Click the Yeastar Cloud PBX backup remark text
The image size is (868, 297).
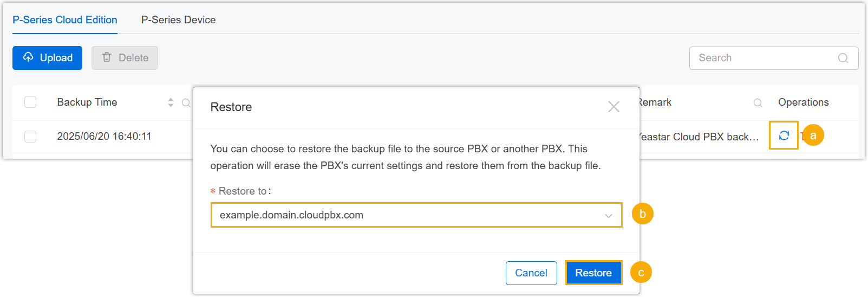pos(699,137)
